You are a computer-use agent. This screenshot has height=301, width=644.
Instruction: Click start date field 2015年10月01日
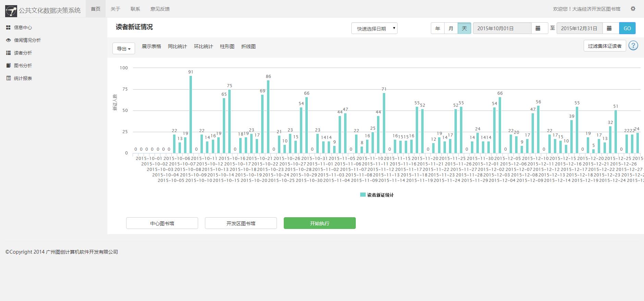[x=502, y=28]
